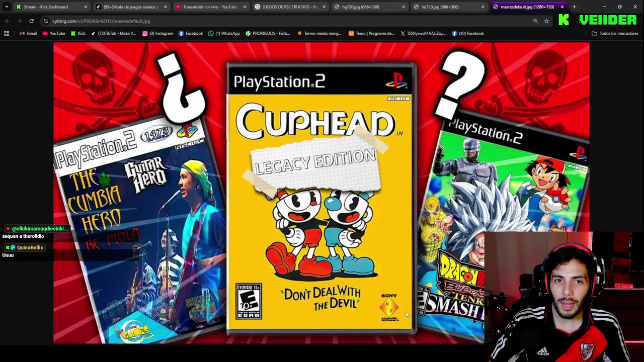This screenshot has width=644, height=362.
Task: Open the (1) WhatsApp bookmark
Action: click(x=223, y=33)
